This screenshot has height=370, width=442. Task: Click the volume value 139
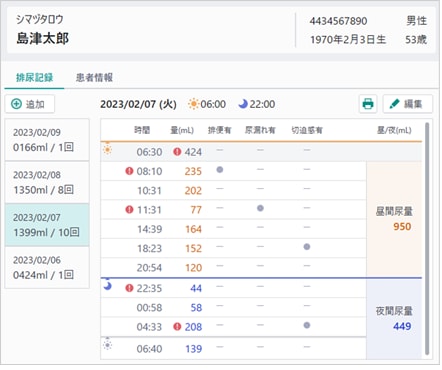(193, 349)
